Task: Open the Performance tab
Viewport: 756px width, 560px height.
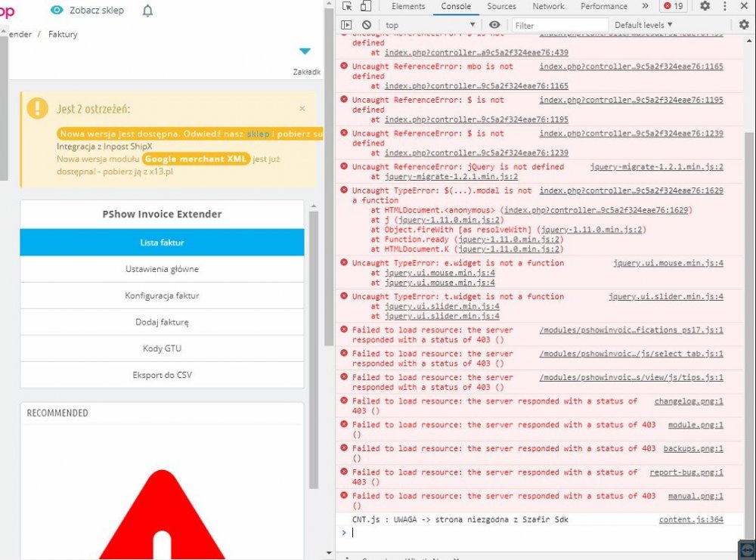Action: [603, 6]
